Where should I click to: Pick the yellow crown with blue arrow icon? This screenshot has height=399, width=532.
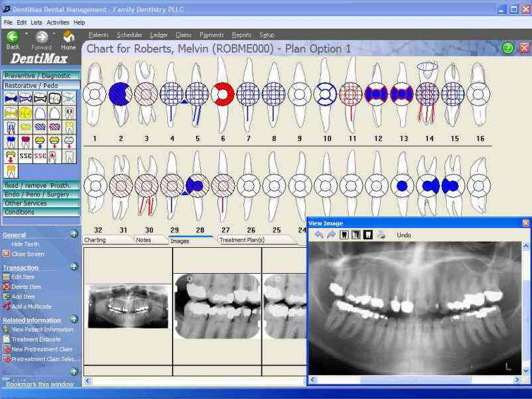pyautogui.click(x=41, y=142)
